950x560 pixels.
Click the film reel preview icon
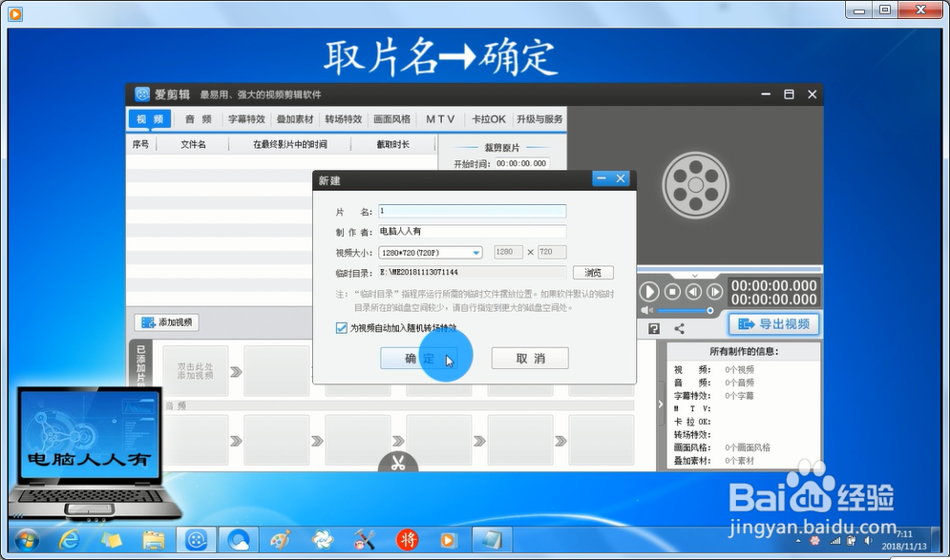pyautogui.click(x=695, y=185)
